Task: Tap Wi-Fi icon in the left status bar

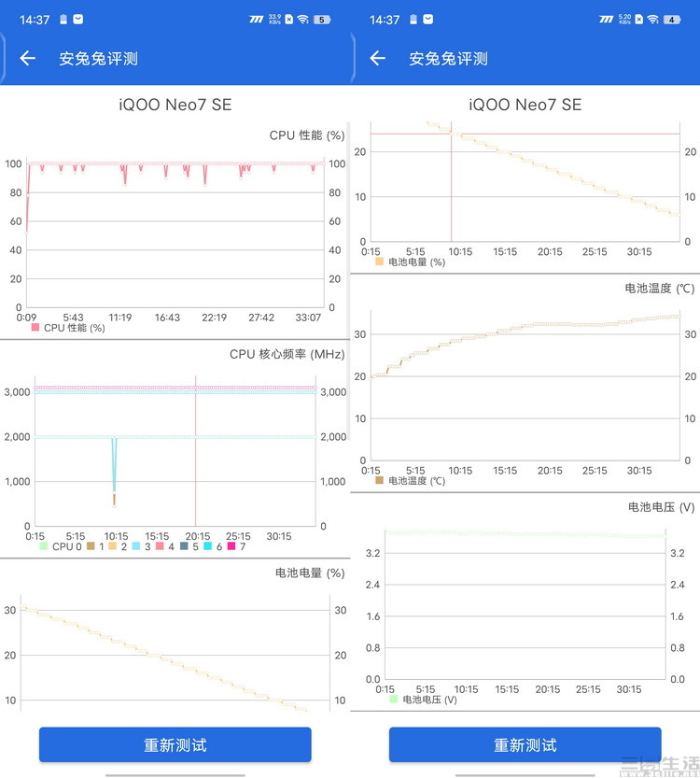Action: click(x=302, y=19)
